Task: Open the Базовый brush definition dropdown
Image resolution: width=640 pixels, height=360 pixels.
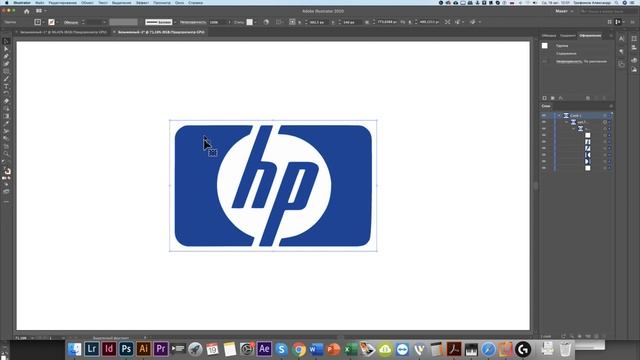Action: coord(175,22)
